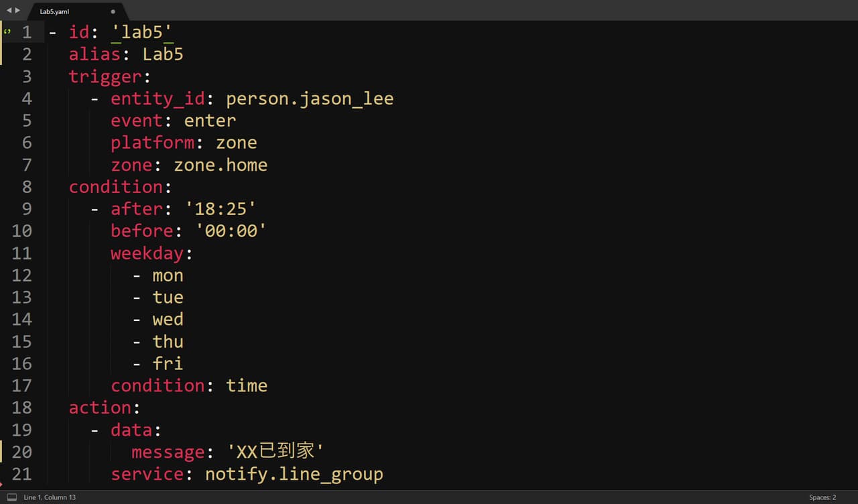Image resolution: width=858 pixels, height=504 pixels.
Task: Click the wed list item
Action: [x=168, y=319]
